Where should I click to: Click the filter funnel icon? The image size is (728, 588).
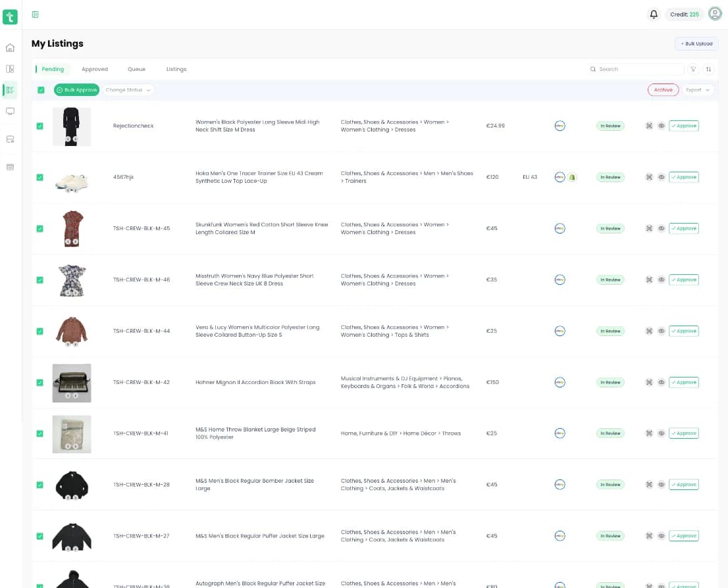(692, 69)
